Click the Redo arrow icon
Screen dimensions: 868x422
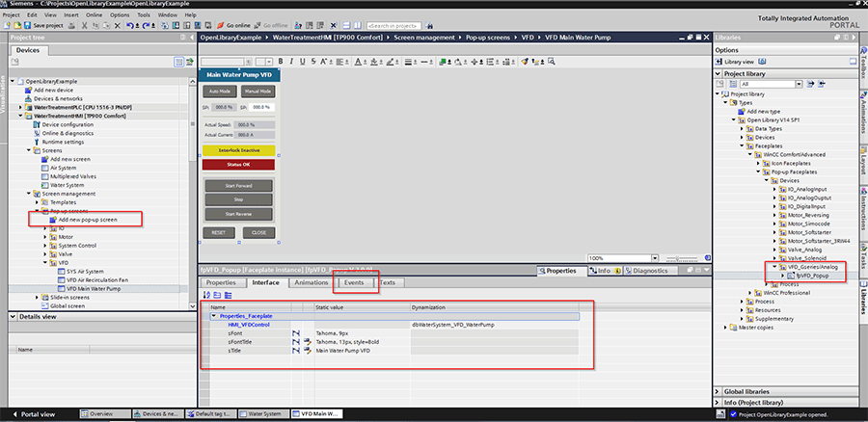(x=147, y=25)
